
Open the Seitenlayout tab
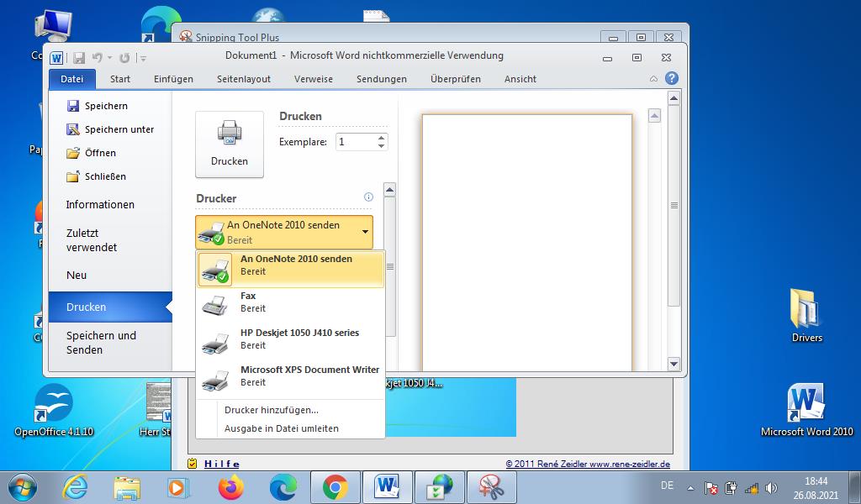(244, 79)
